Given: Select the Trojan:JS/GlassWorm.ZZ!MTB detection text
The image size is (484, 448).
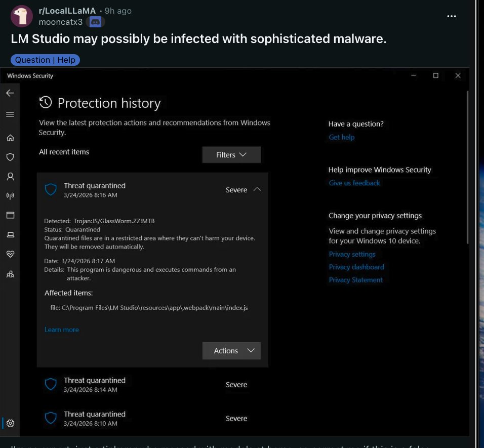Looking at the screenshot, I should click(x=114, y=221).
